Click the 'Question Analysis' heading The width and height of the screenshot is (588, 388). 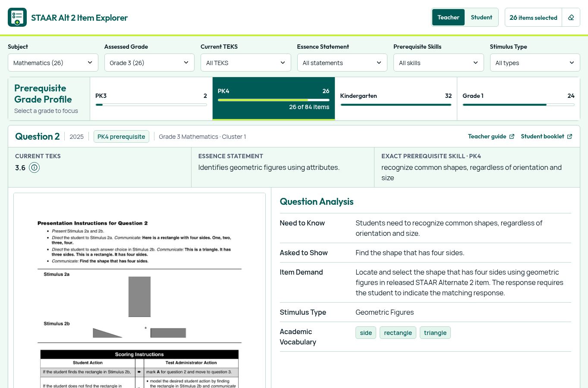point(317,202)
